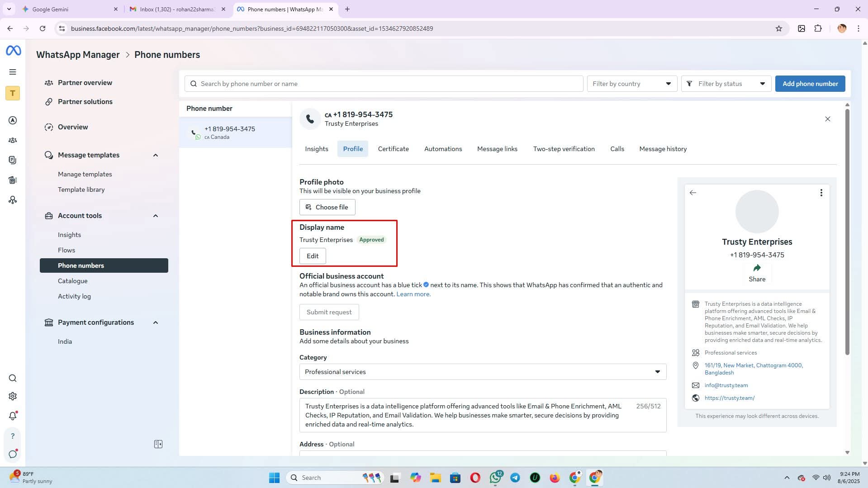Open Firefox from the Windows taskbar

coord(555,478)
